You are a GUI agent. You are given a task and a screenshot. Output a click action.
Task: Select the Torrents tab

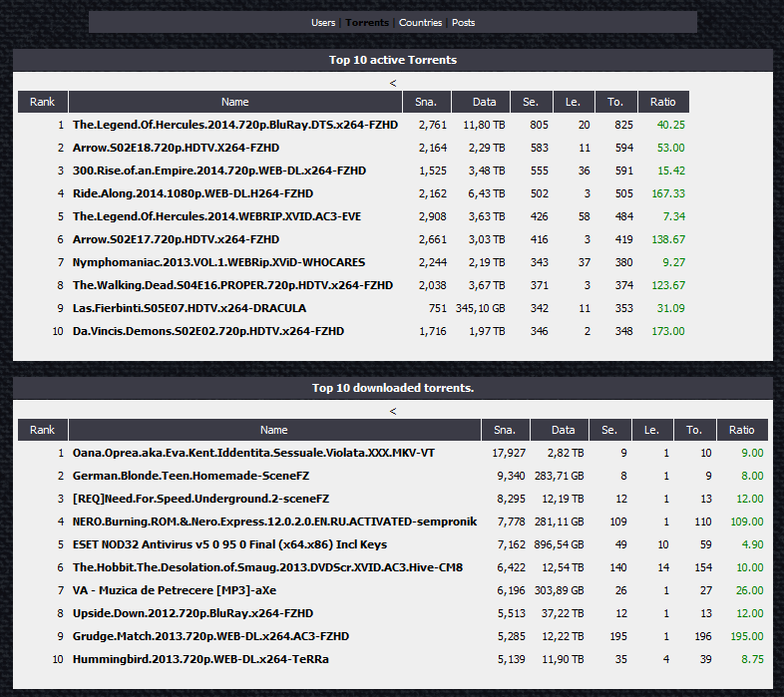(x=367, y=23)
